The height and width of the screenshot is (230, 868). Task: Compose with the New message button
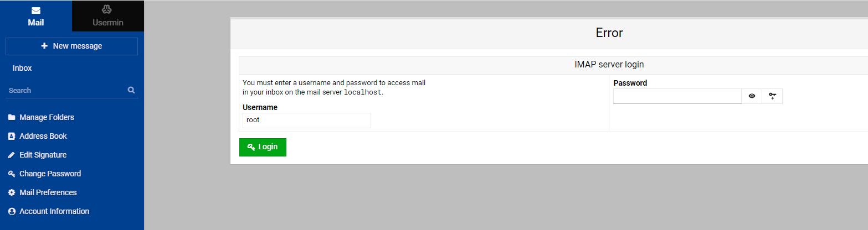click(x=71, y=46)
